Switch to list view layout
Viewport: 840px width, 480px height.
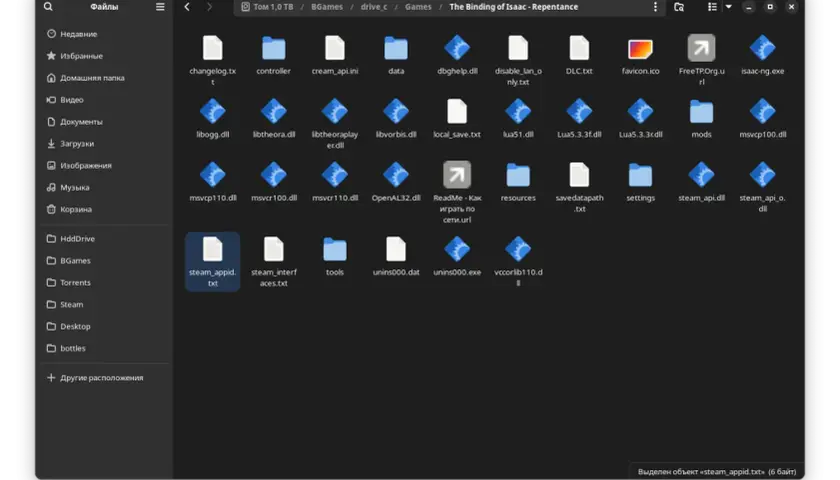click(x=712, y=7)
